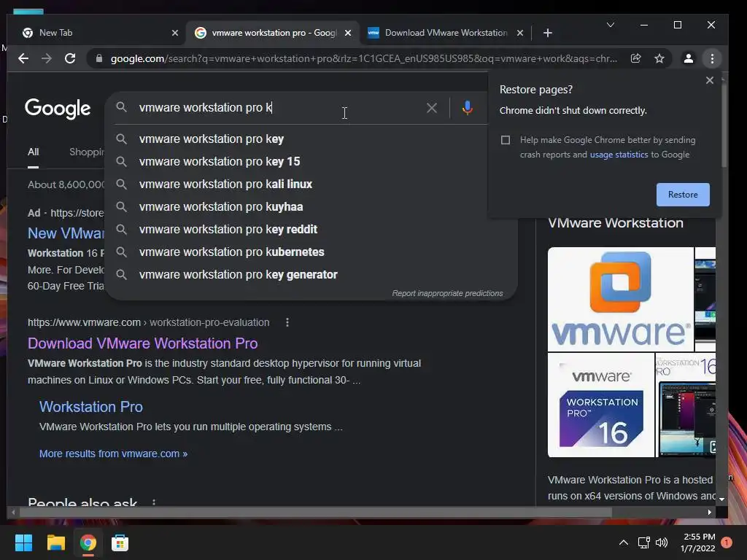The height and width of the screenshot is (560, 747).
Task: Open the volume speaker icon
Action: (x=662, y=542)
